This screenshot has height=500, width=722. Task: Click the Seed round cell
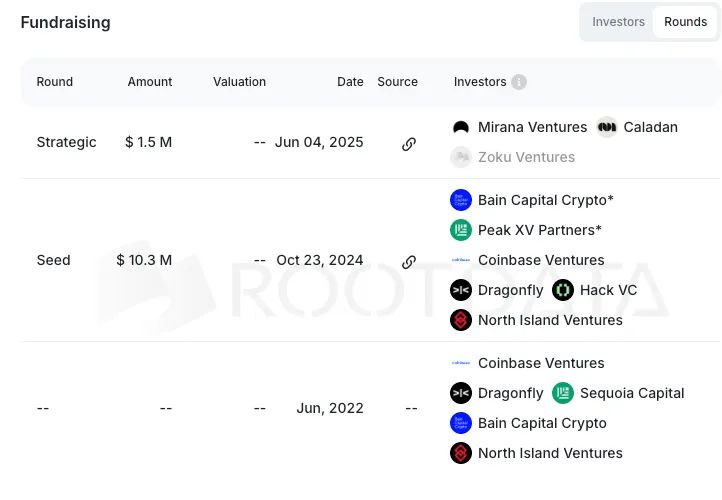point(53,260)
